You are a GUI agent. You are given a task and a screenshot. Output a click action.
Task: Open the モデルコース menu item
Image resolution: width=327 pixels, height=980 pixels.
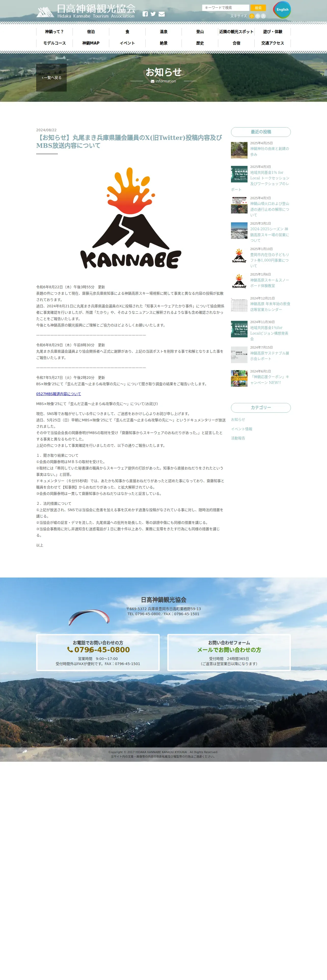[54, 43]
